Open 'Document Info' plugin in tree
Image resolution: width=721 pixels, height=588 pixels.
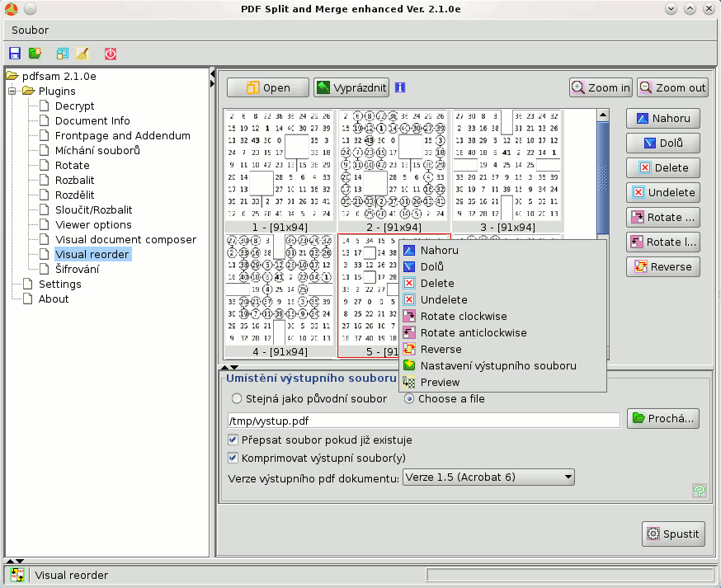pyautogui.click(x=92, y=121)
